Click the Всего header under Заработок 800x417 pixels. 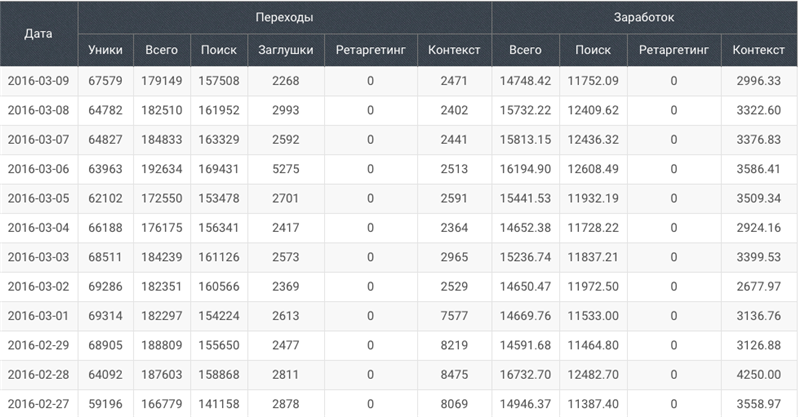[526, 50]
